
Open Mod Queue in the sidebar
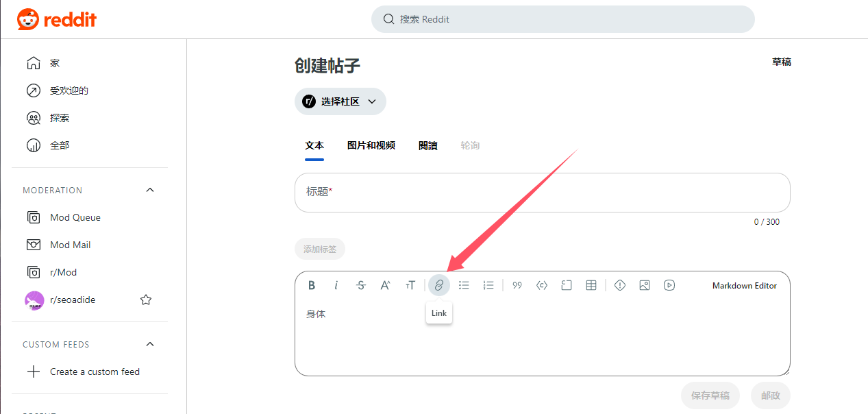75,217
